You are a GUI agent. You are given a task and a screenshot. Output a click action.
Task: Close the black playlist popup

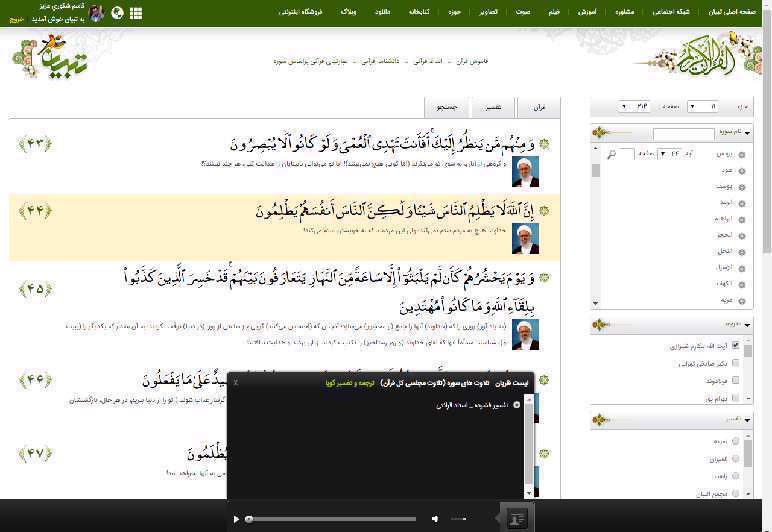click(x=236, y=382)
